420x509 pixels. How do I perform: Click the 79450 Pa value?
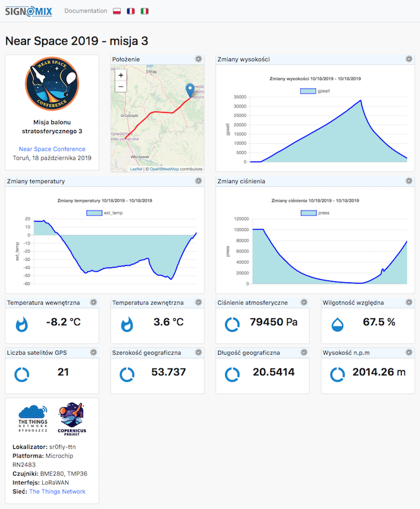click(x=274, y=322)
